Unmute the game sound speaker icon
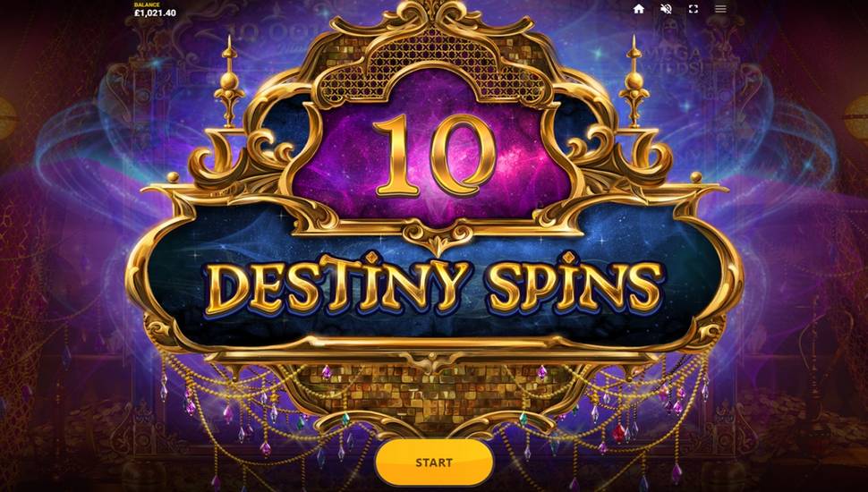The width and height of the screenshot is (868, 492). point(667,9)
